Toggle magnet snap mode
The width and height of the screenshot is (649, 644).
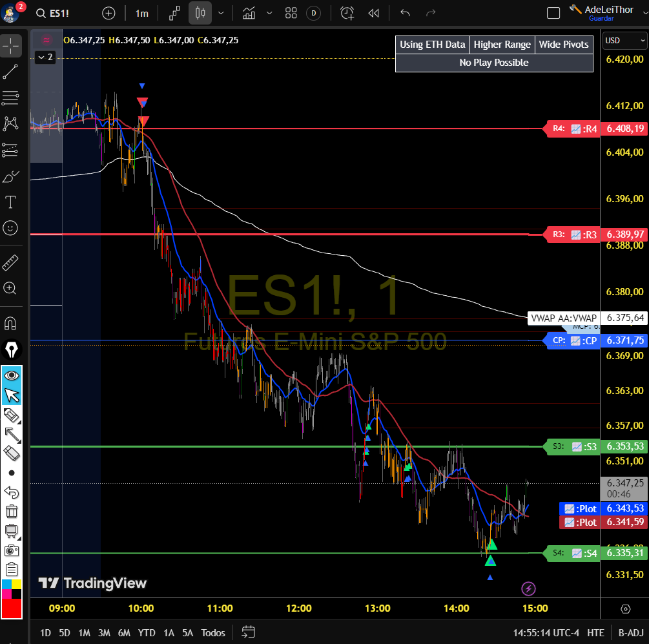pyautogui.click(x=12, y=323)
